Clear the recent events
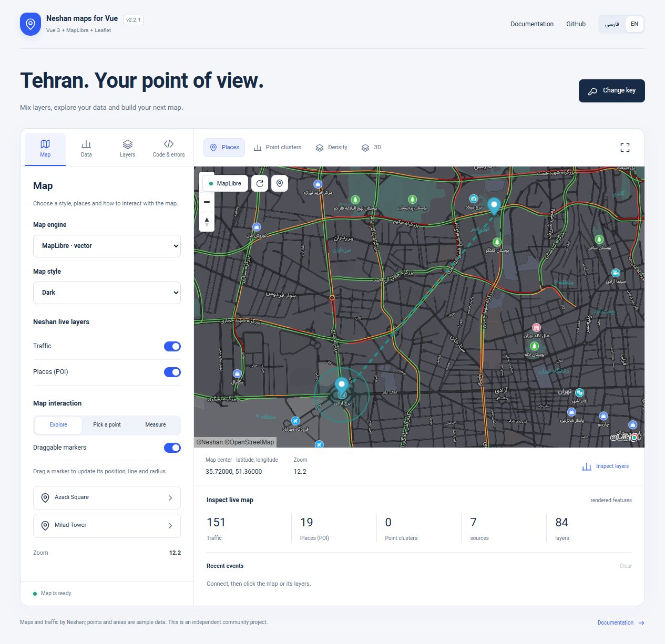This screenshot has height=644, width=665. (626, 566)
